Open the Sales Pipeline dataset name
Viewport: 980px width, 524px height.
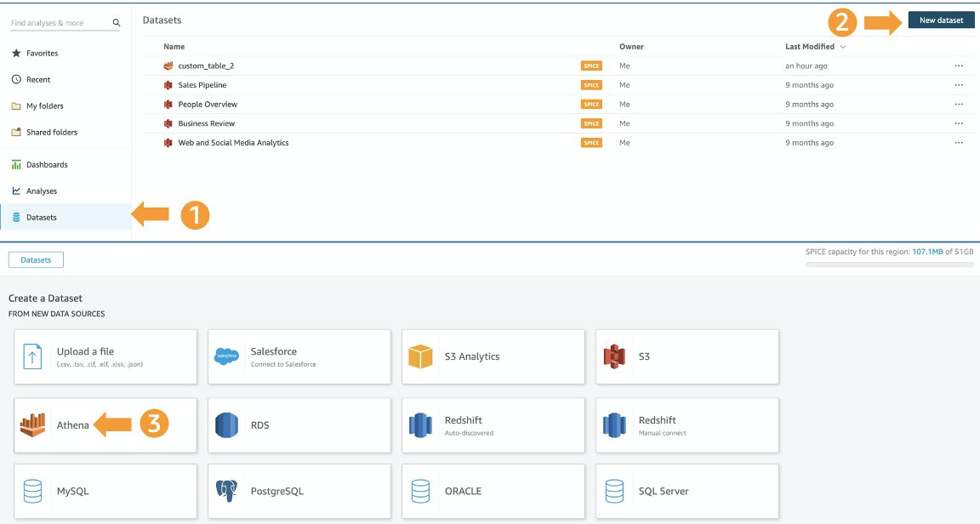pyautogui.click(x=202, y=85)
